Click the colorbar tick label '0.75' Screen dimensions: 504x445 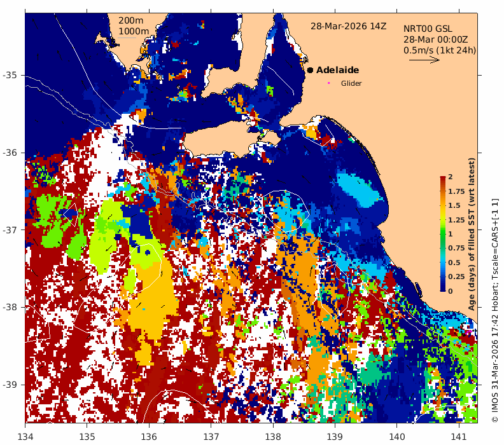[456, 248]
